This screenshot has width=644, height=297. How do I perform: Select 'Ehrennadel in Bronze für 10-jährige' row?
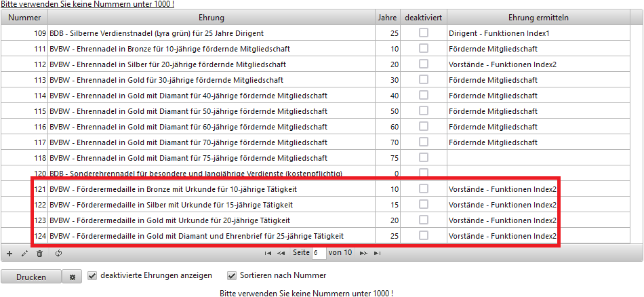pyautogui.click(x=315, y=49)
